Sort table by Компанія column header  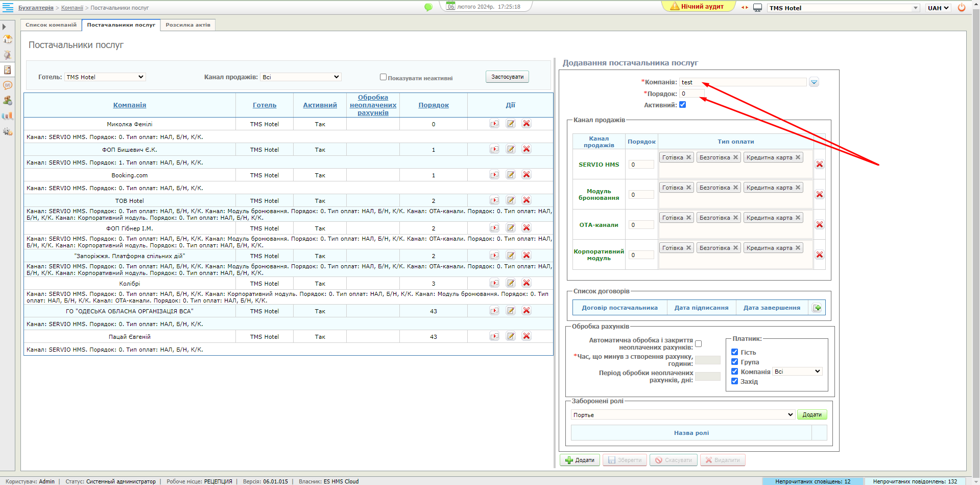pos(130,105)
